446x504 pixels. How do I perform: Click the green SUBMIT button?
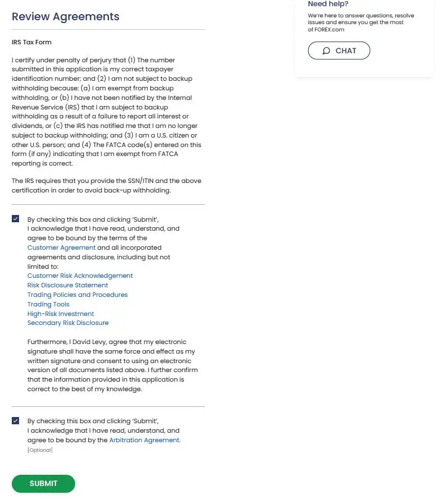pyautogui.click(x=43, y=484)
